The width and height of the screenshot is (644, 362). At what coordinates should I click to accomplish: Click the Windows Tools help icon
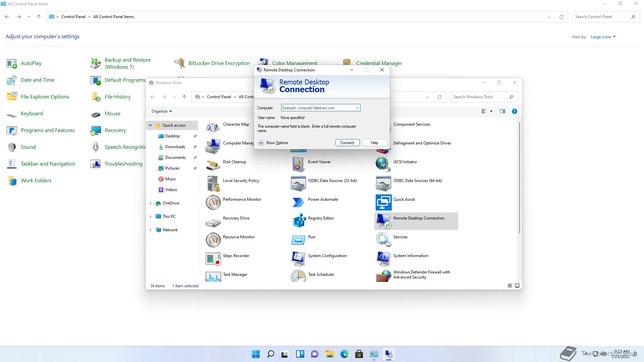click(514, 111)
